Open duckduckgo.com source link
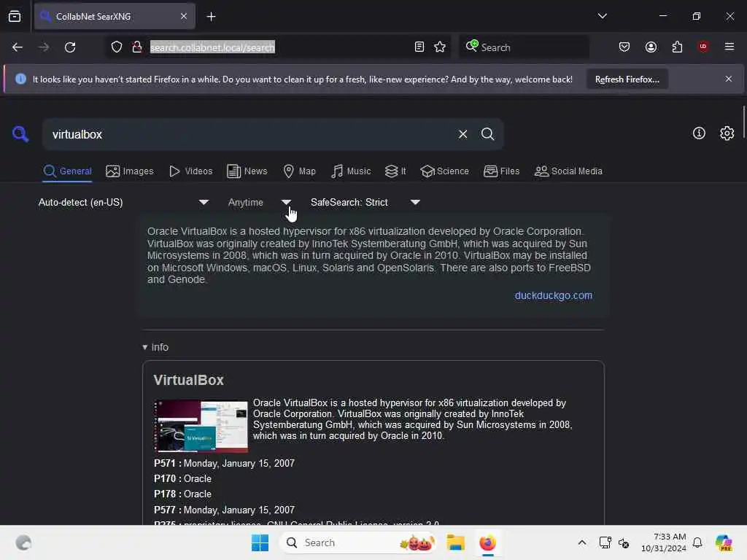The image size is (747, 560). pyautogui.click(x=553, y=295)
